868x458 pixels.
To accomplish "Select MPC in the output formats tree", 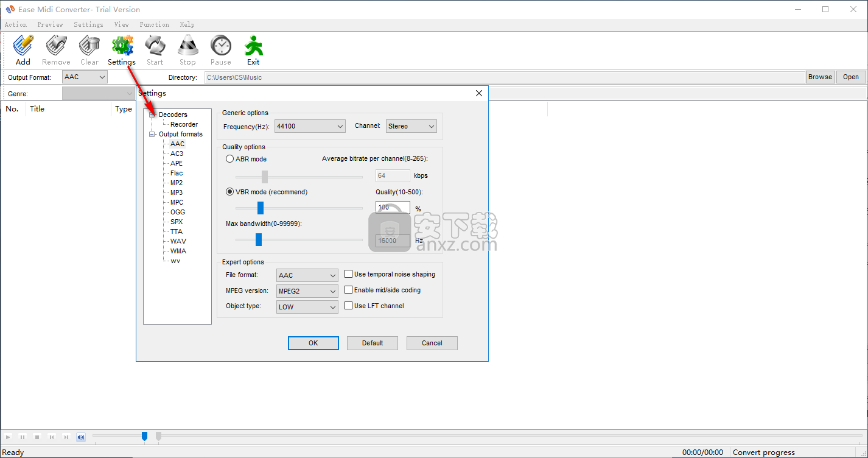I will (177, 202).
